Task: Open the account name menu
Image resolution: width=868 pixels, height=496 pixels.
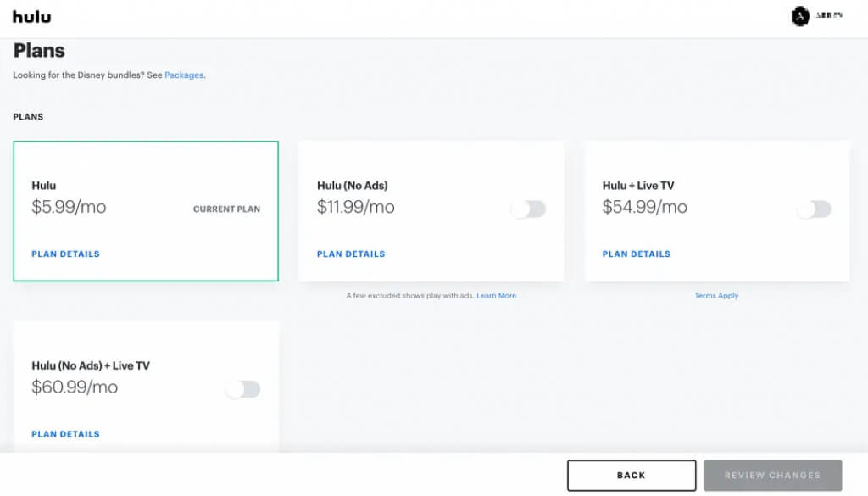Action: point(829,15)
